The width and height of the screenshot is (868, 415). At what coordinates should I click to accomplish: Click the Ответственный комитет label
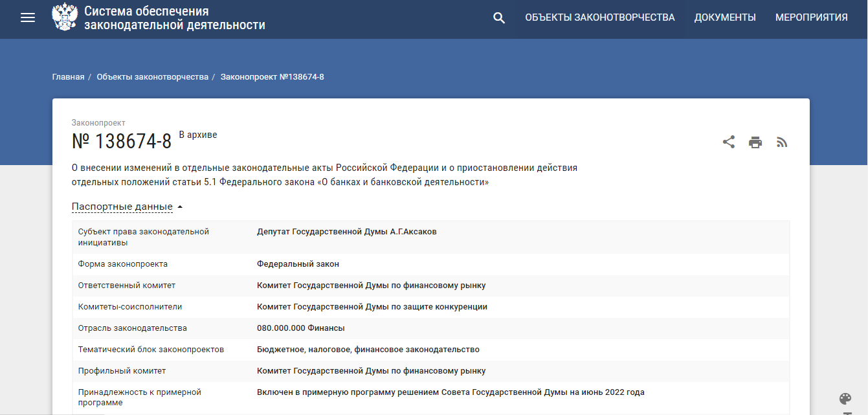127,285
